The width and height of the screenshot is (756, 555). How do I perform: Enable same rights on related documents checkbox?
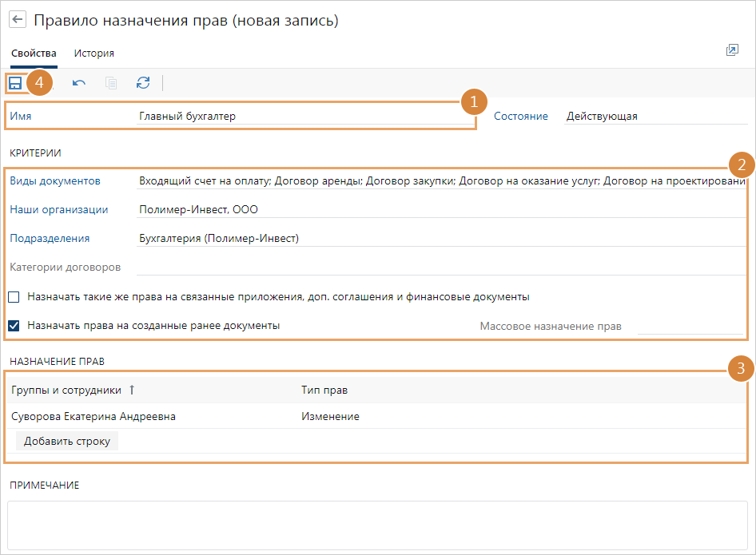[14, 297]
